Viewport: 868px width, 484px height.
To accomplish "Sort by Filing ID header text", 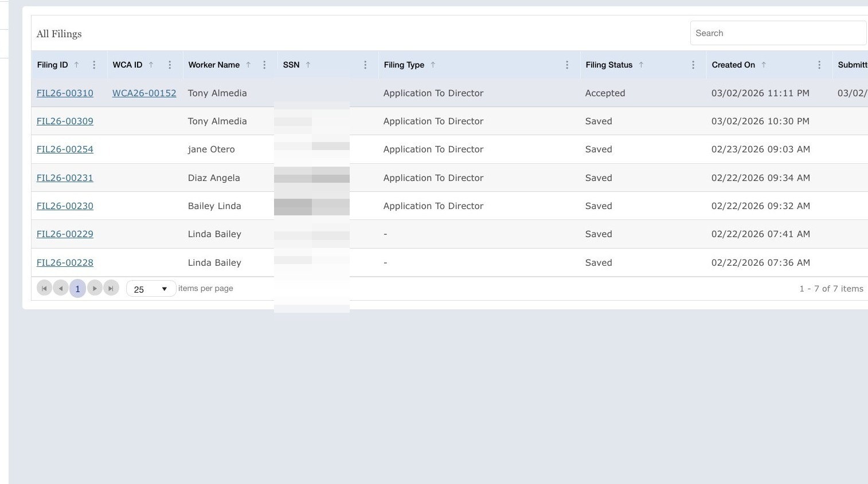I will pos(52,65).
